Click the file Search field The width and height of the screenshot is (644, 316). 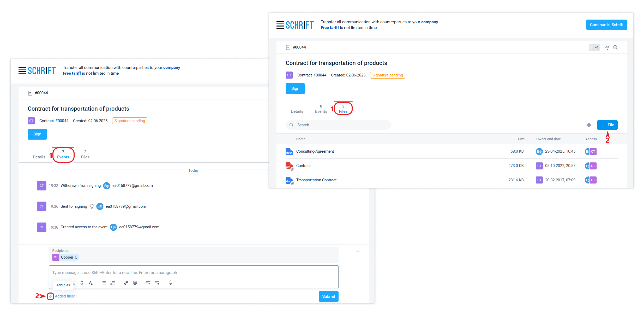point(339,125)
